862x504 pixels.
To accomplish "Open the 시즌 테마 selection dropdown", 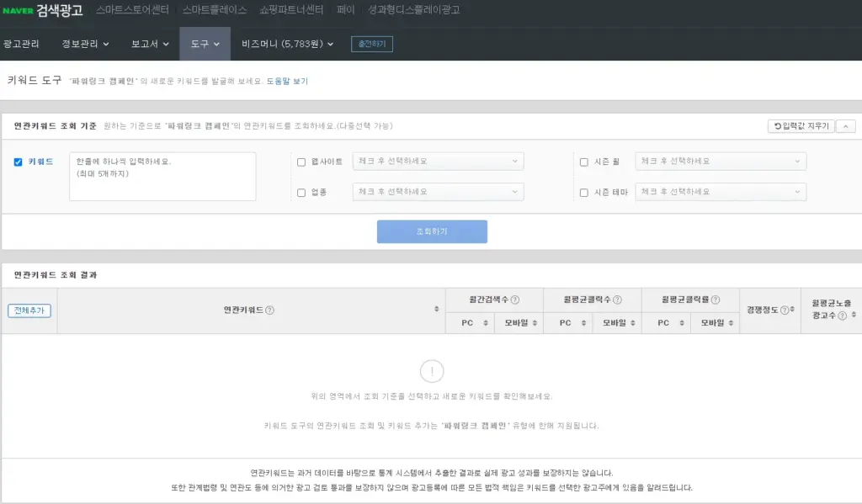I will click(x=721, y=192).
